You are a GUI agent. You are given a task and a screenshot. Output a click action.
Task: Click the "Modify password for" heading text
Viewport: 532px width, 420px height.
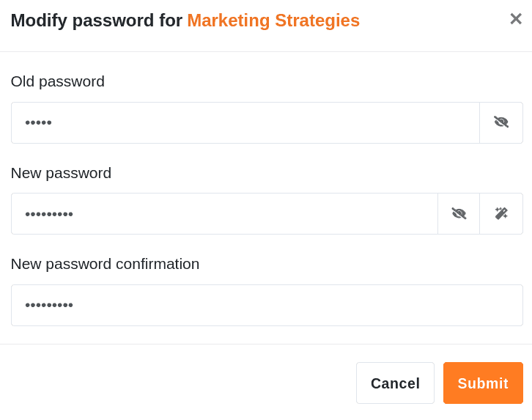[96, 21]
